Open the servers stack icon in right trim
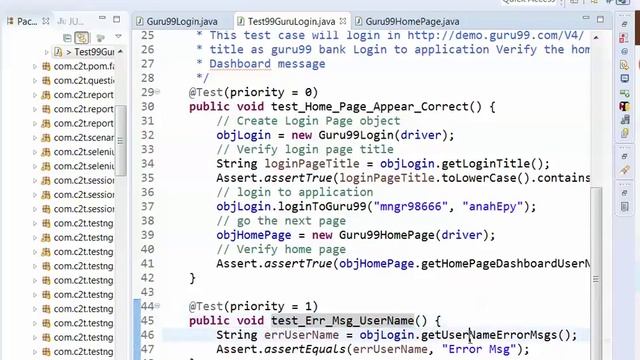This screenshot has width=640, height=360. pyautogui.click(x=624, y=120)
